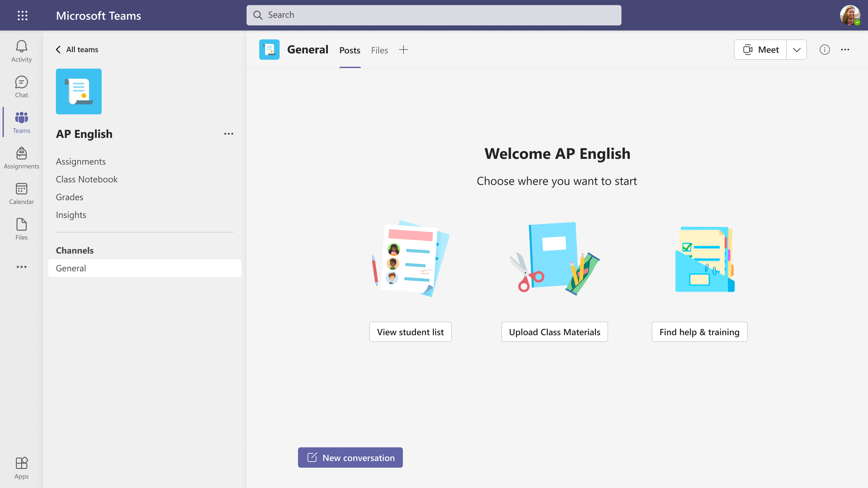The width and height of the screenshot is (868, 488).
Task: Expand more apps ellipsis in left rail
Action: click(x=21, y=267)
